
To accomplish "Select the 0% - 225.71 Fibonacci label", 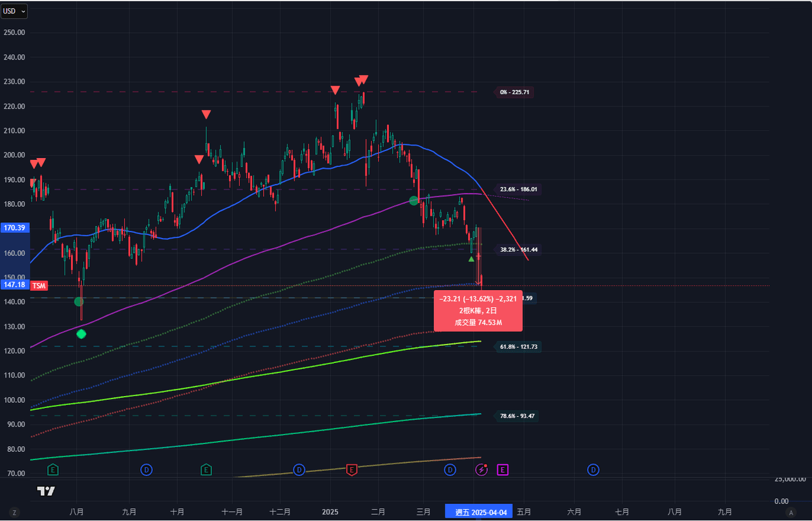I will coord(514,93).
